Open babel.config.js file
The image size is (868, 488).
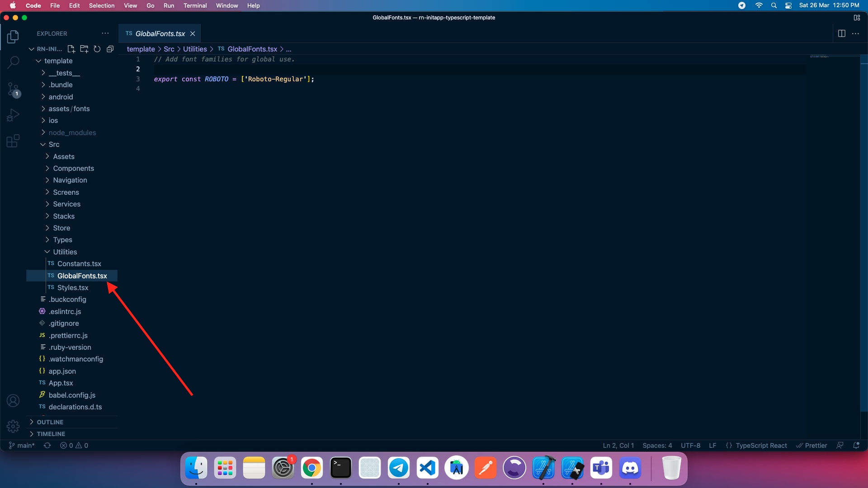click(x=72, y=395)
